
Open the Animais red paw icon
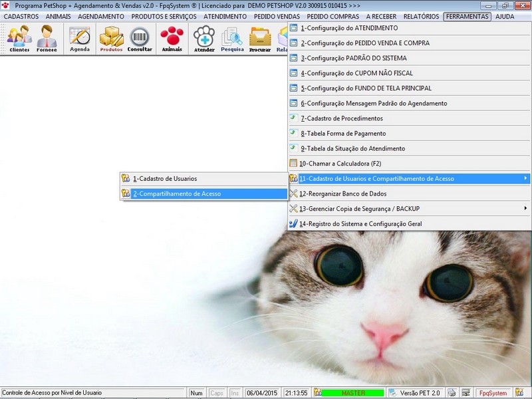pos(172,39)
